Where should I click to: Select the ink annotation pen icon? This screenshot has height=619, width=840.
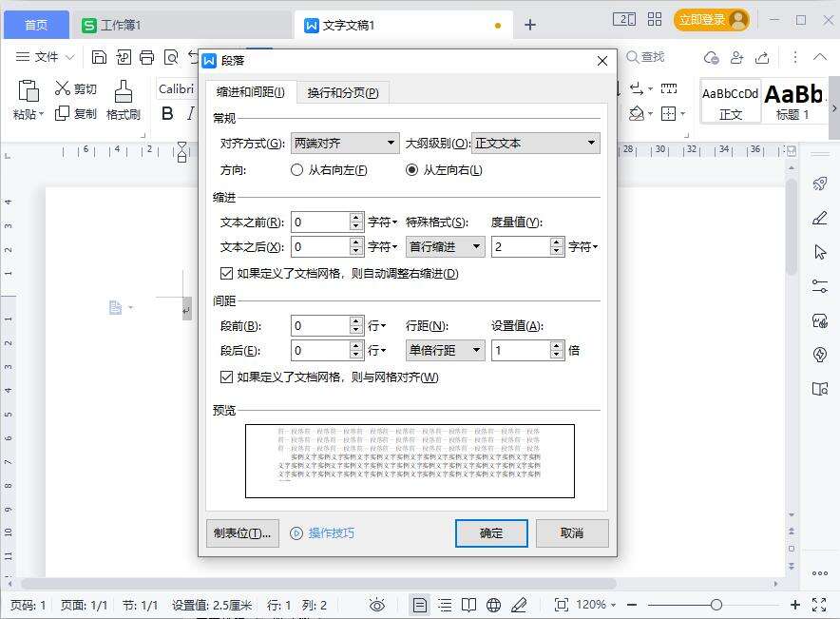521,604
